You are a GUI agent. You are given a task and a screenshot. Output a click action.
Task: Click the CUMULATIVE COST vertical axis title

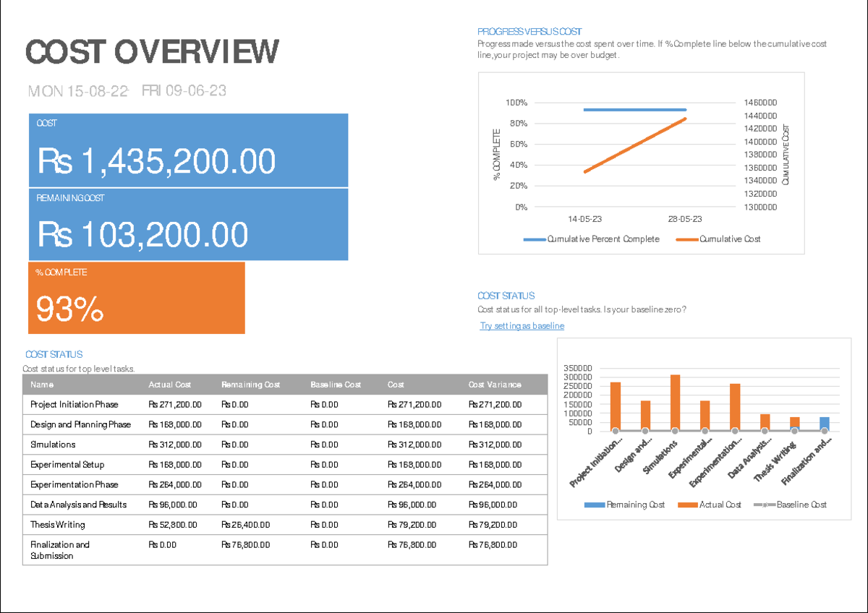tap(786, 153)
